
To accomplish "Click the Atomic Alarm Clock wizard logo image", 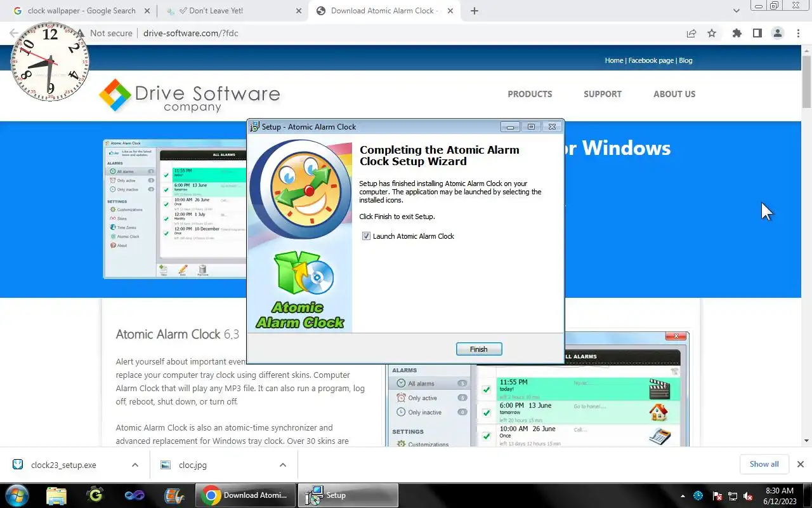I will 300,233.
